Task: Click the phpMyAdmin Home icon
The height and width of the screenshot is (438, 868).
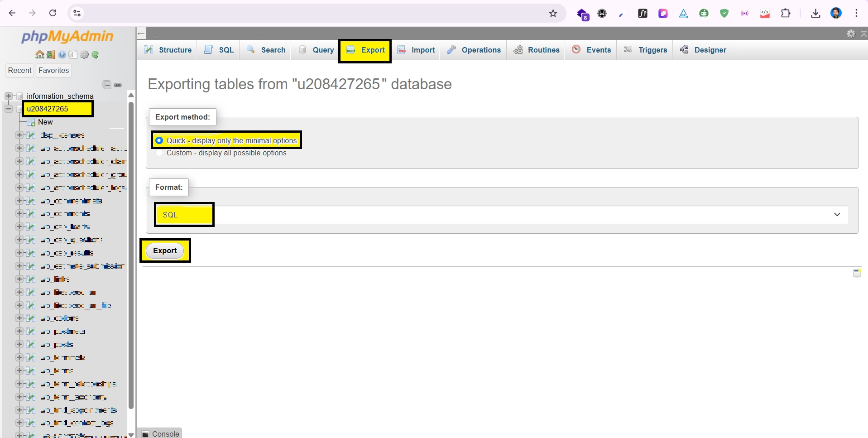Action: point(39,55)
